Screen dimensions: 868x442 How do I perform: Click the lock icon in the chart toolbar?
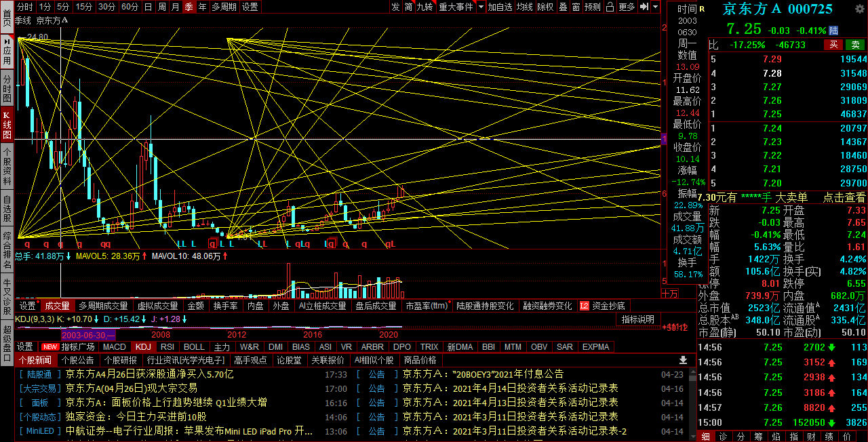pyautogui.click(x=610, y=7)
